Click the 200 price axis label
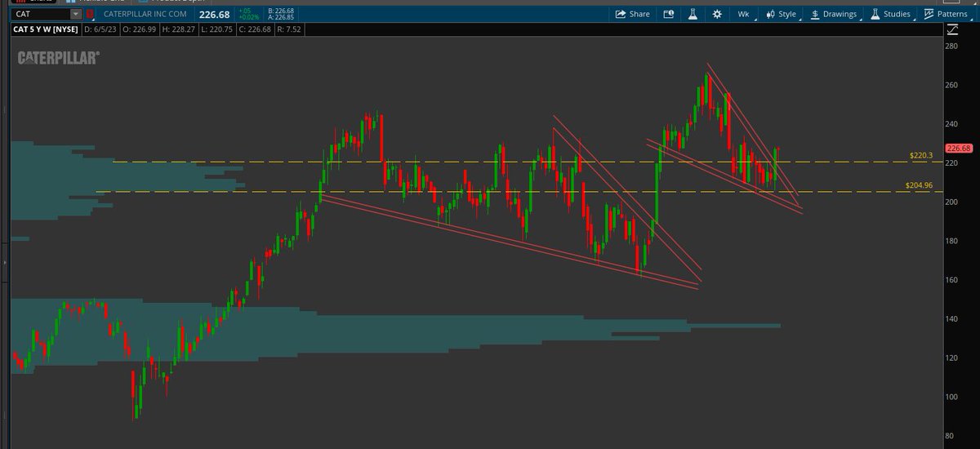The width and height of the screenshot is (980, 449). (x=951, y=202)
